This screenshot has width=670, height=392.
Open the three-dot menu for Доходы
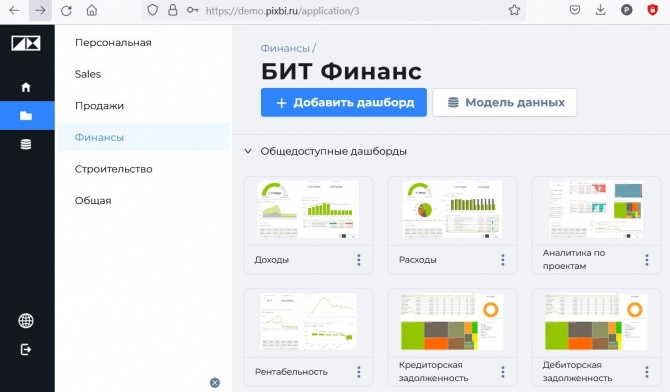coord(359,259)
